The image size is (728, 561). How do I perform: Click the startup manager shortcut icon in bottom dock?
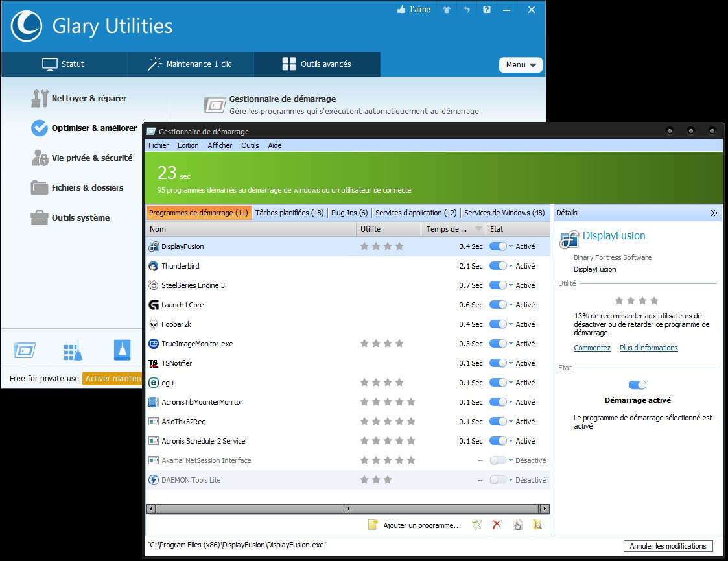pyautogui.click(x=25, y=350)
